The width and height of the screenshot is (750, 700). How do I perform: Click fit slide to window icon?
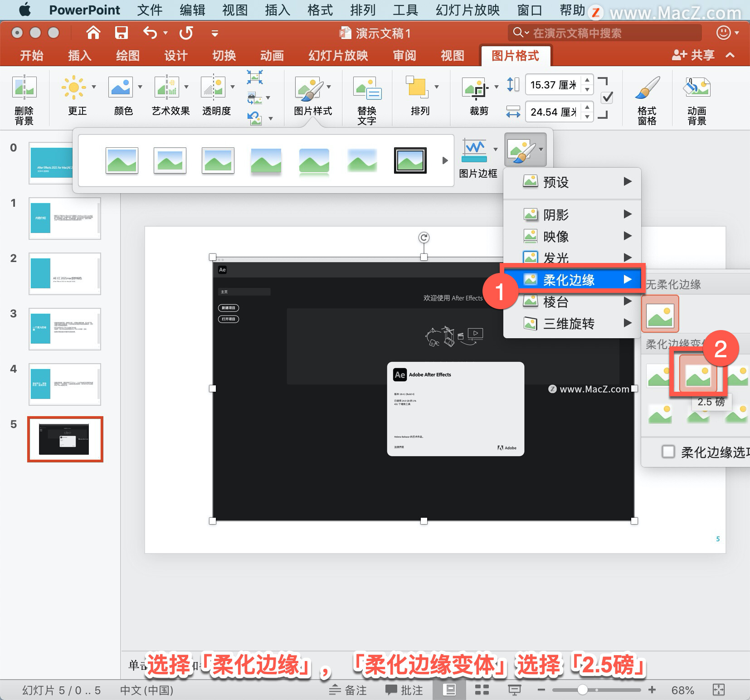(x=719, y=690)
